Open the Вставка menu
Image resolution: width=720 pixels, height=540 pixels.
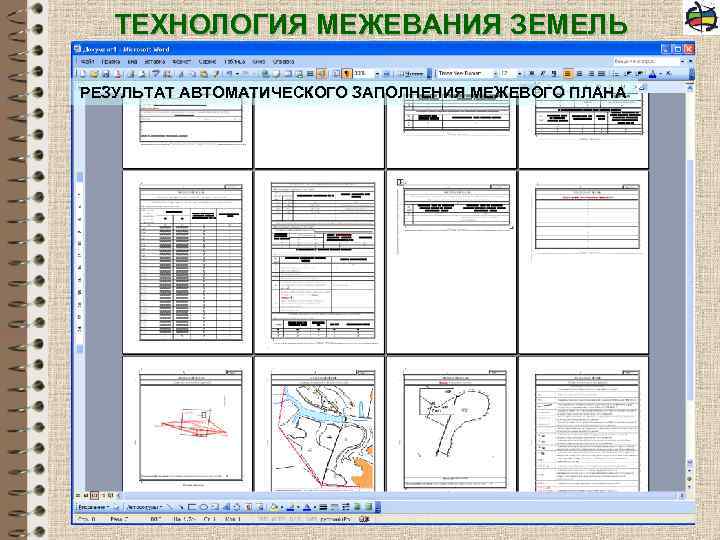click(155, 62)
